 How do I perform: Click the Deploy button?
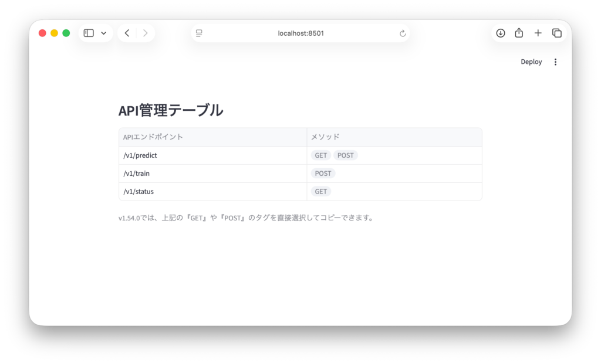531,62
